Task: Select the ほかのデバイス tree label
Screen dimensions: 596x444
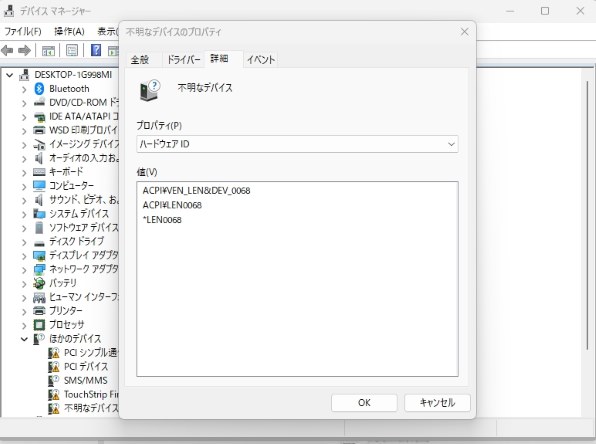Action: (x=75, y=339)
